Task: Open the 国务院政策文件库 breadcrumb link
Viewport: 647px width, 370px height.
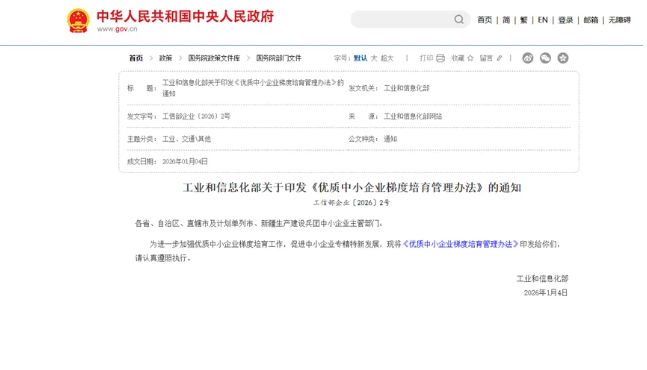Action: point(214,58)
